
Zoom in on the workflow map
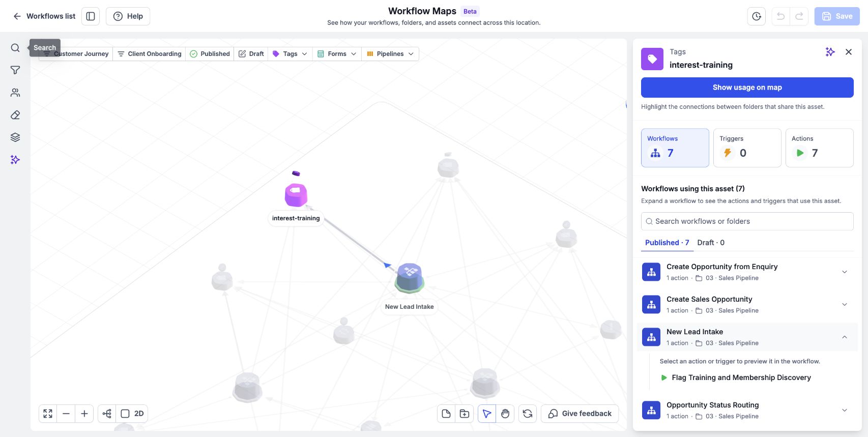click(x=84, y=414)
